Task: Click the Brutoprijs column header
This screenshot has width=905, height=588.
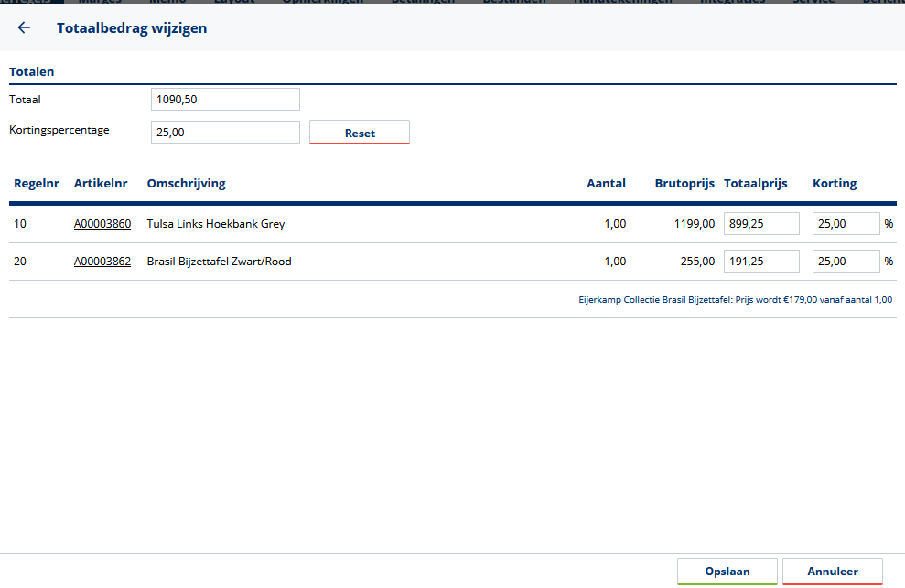Action: point(684,184)
